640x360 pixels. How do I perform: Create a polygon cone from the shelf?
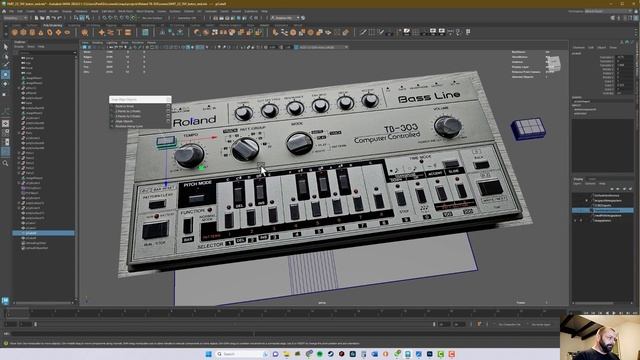41,32
